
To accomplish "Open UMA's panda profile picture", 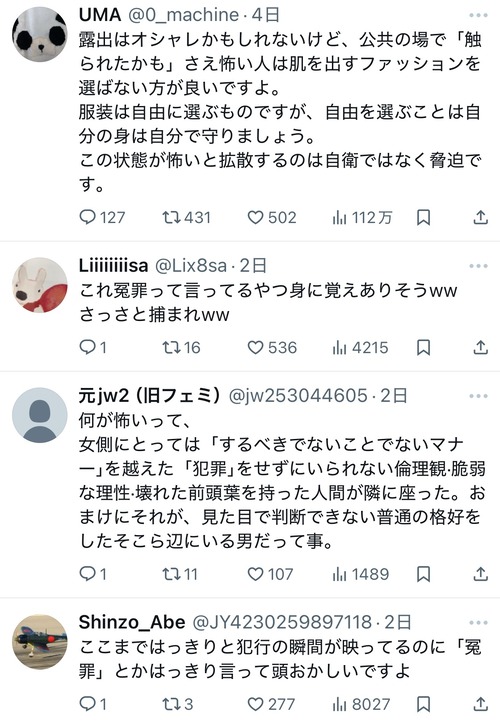I will tap(40, 34).
